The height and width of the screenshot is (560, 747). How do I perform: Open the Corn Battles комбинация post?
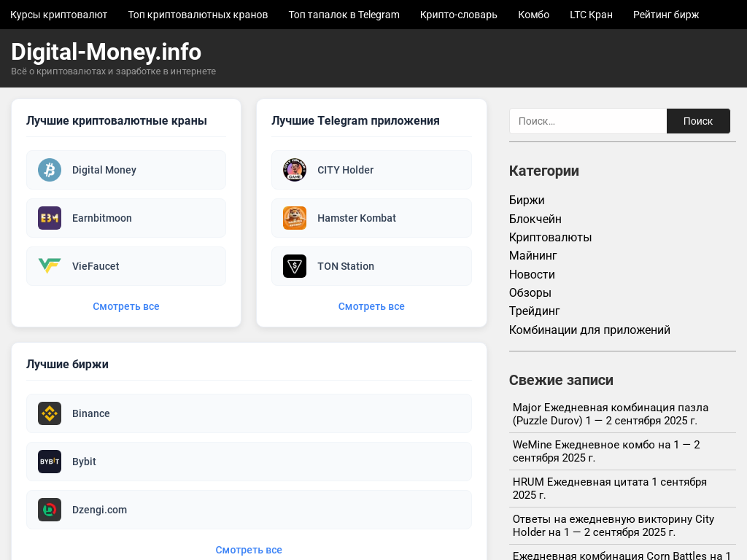[x=622, y=555]
